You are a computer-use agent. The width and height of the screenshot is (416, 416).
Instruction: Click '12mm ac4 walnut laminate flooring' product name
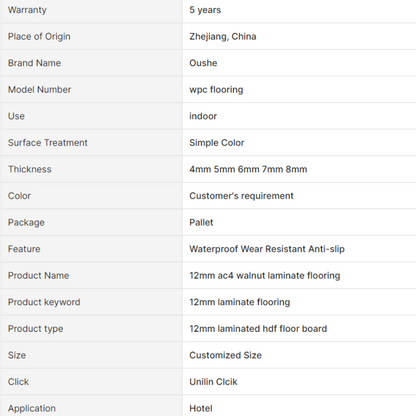pos(265,276)
